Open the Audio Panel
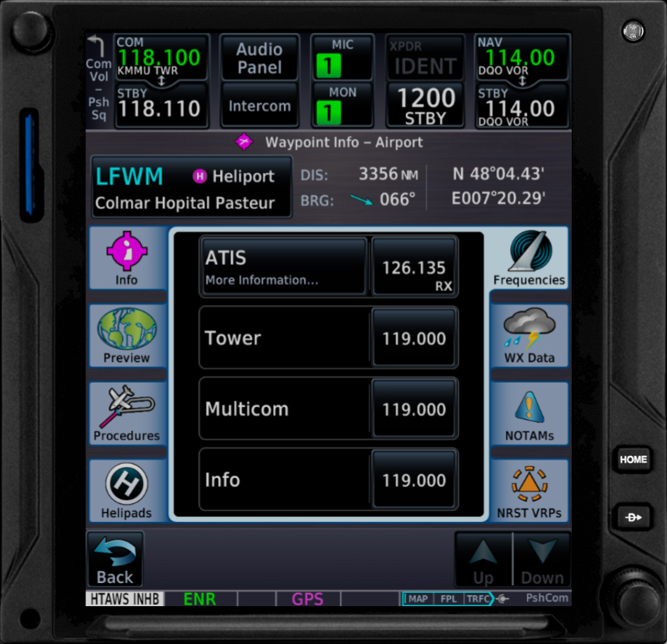Viewport: 667px width, 644px height. [259, 58]
